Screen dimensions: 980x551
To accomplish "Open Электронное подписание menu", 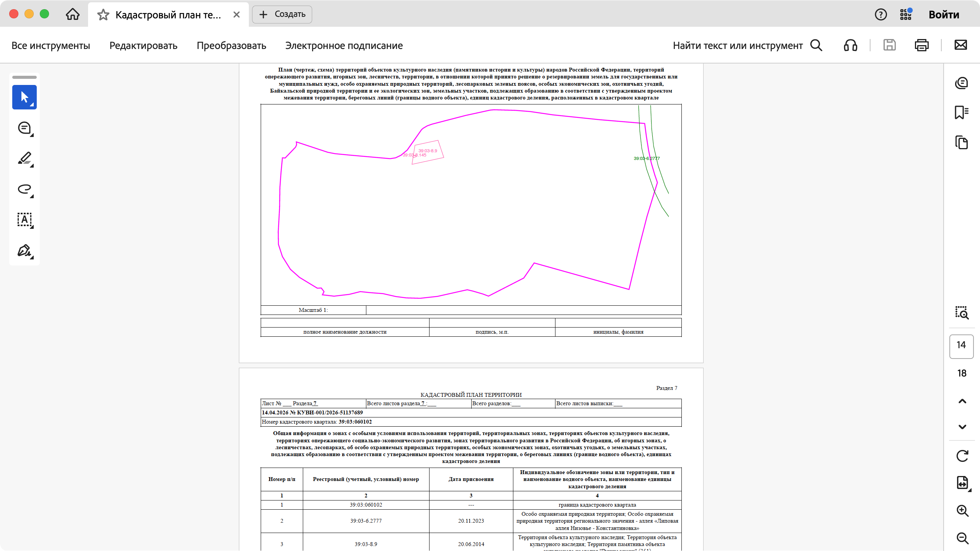I will click(344, 46).
